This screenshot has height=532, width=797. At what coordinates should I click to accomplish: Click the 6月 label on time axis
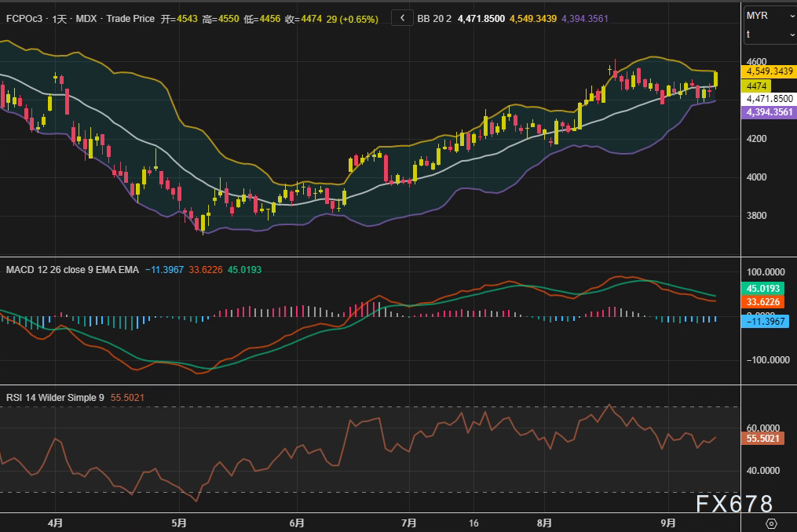(x=297, y=522)
